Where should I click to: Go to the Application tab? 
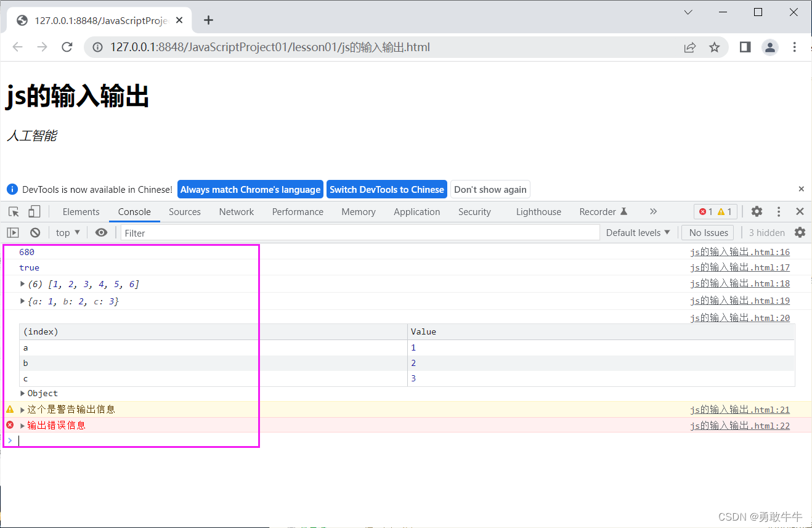tap(417, 212)
